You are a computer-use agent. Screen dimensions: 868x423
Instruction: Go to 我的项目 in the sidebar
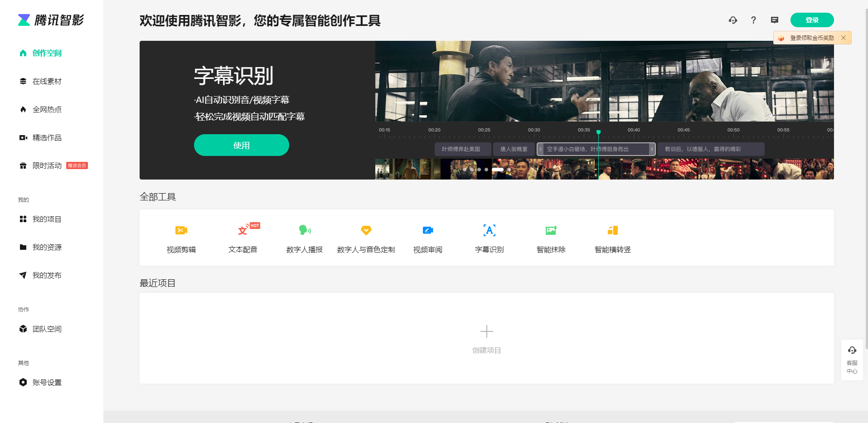47,219
